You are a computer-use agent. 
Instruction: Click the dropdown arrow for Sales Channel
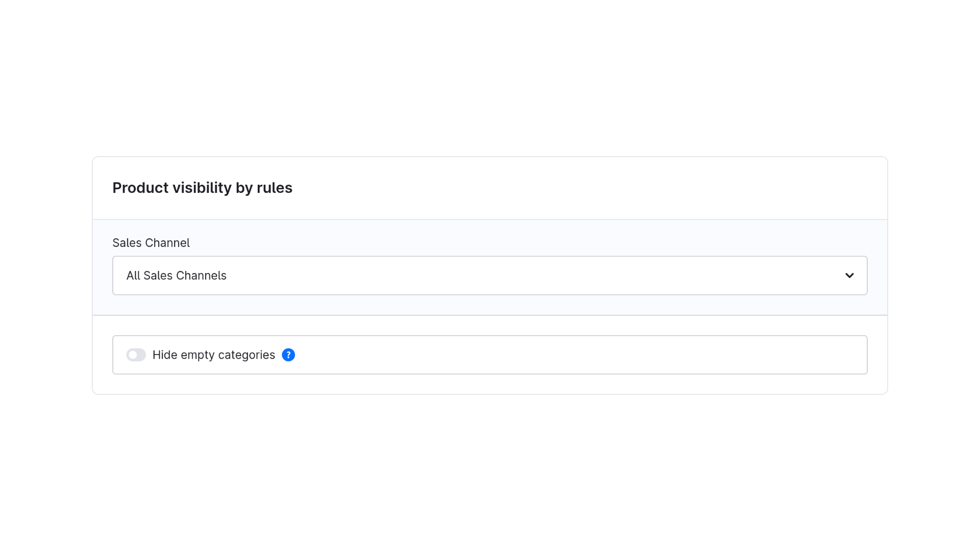coord(849,275)
